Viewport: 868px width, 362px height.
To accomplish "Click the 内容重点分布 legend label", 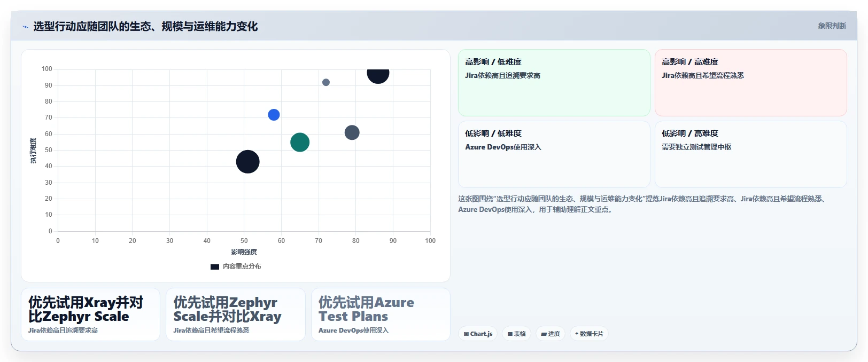I will tap(242, 266).
